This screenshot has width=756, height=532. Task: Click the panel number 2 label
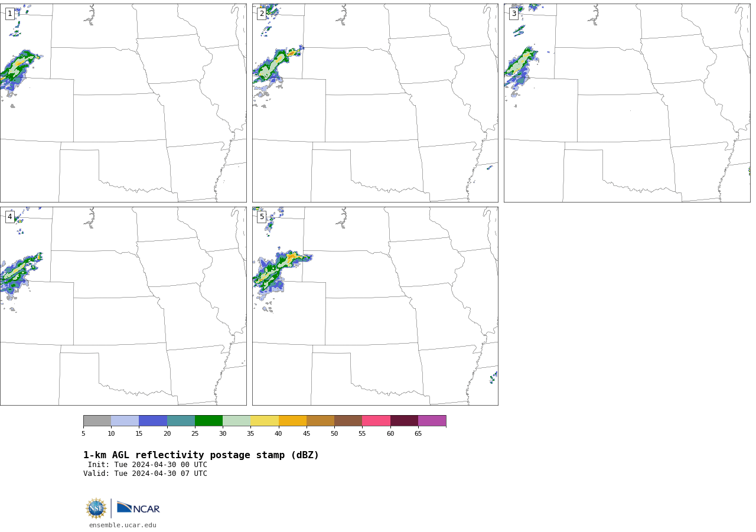[262, 14]
